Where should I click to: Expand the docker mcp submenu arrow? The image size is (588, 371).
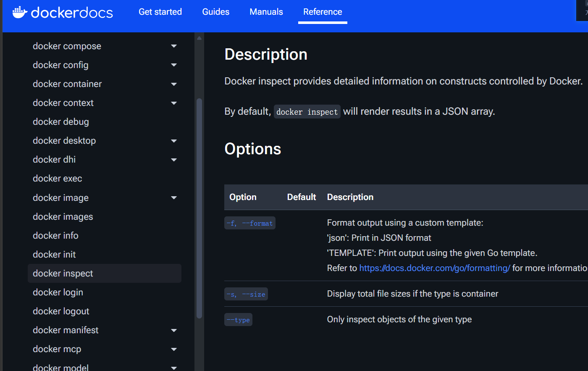point(174,349)
